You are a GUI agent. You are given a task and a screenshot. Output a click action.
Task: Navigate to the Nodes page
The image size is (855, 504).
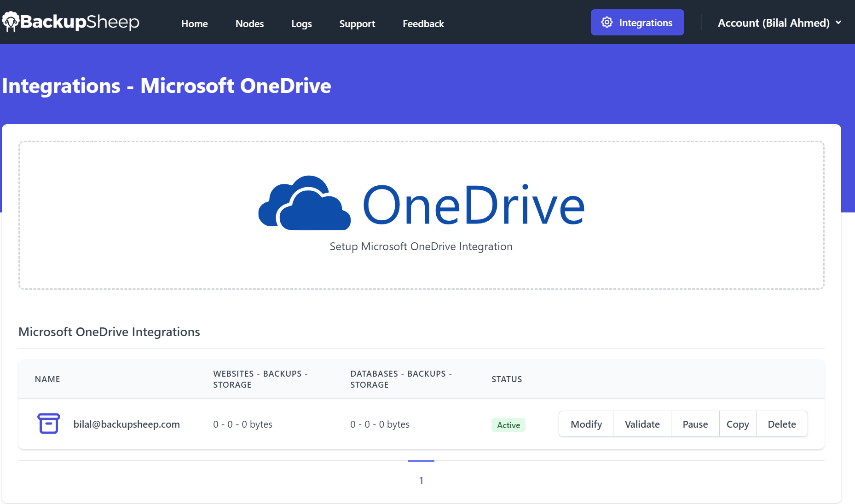point(249,23)
